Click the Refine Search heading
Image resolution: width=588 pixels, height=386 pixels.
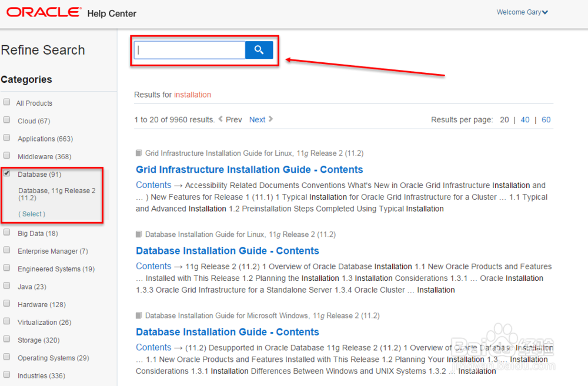tap(43, 50)
